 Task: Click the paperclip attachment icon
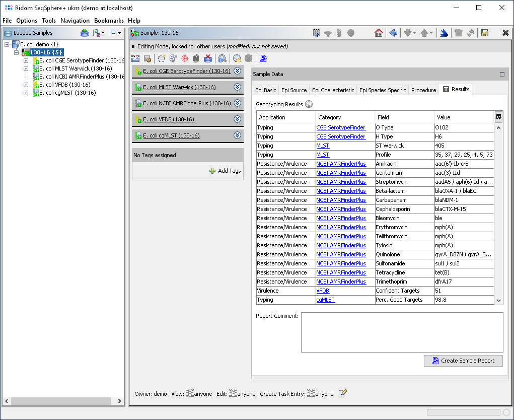click(x=196, y=58)
